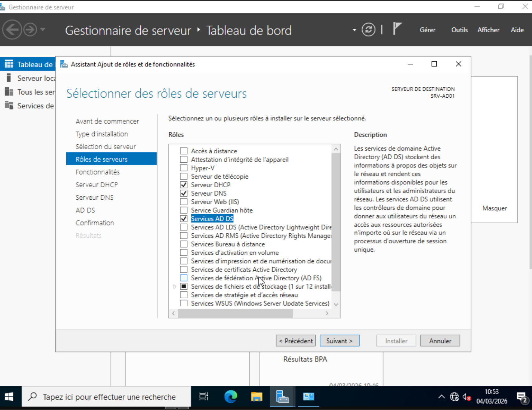Show hidden system tray icons
The width and height of the screenshot is (532, 410).
[x=441, y=397]
